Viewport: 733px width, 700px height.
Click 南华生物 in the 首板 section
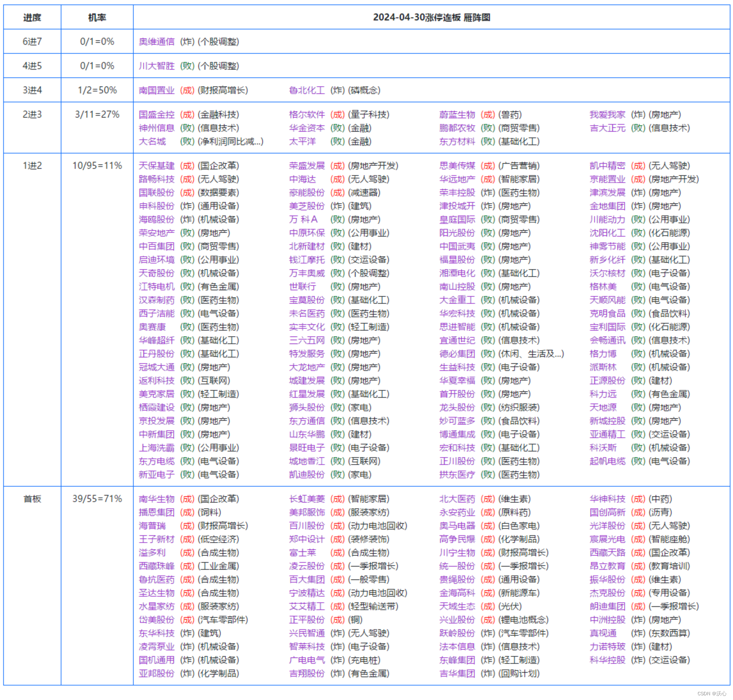[x=156, y=499]
